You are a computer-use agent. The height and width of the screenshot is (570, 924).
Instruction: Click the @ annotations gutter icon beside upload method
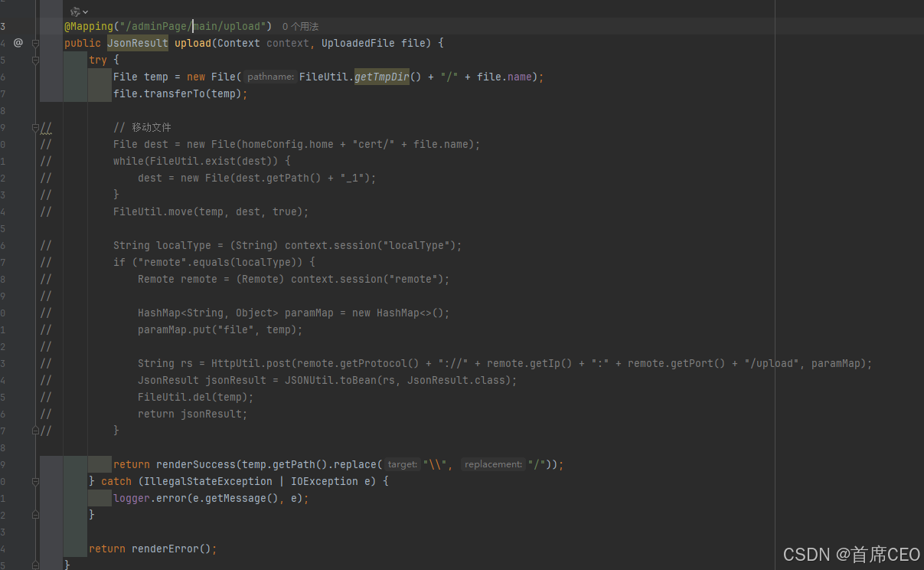tap(18, 43)
